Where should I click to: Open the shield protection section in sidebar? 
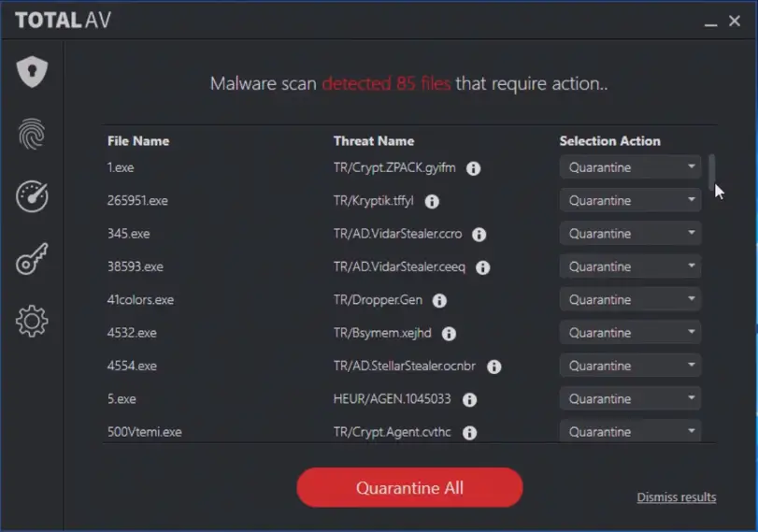(32, 72)
